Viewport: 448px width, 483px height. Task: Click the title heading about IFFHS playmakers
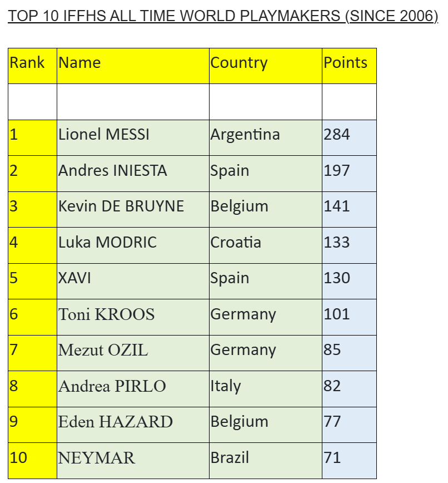pos(223,16)
